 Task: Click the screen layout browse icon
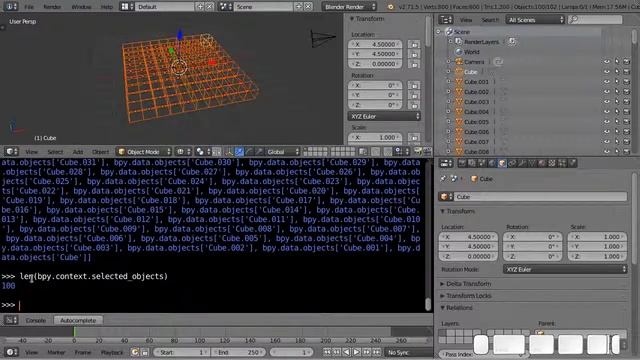(x=127, y=7)
